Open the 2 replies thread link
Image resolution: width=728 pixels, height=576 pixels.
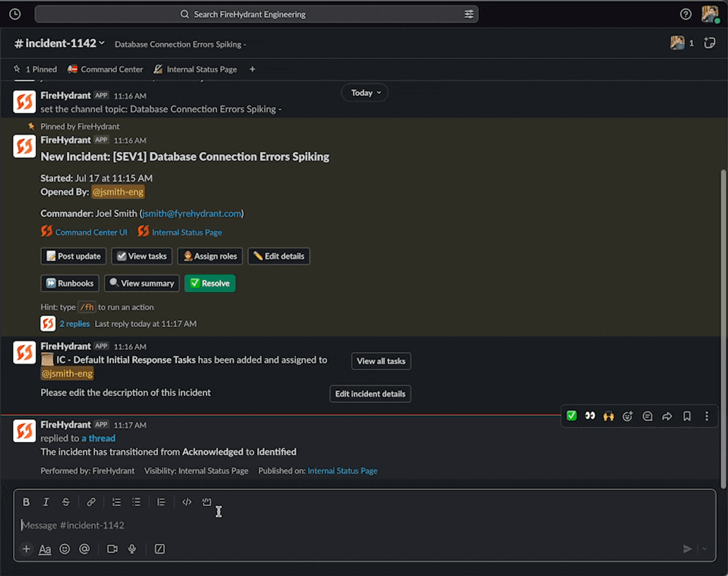[74, 324]
